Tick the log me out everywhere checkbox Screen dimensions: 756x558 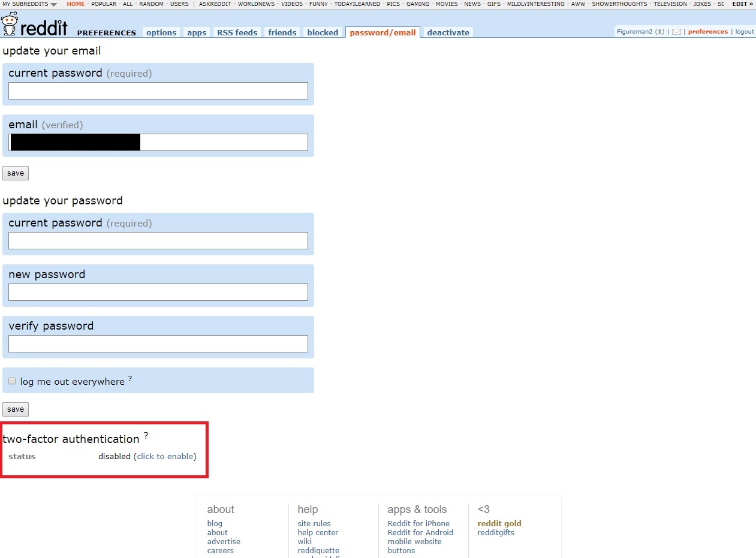coord(12,381)
